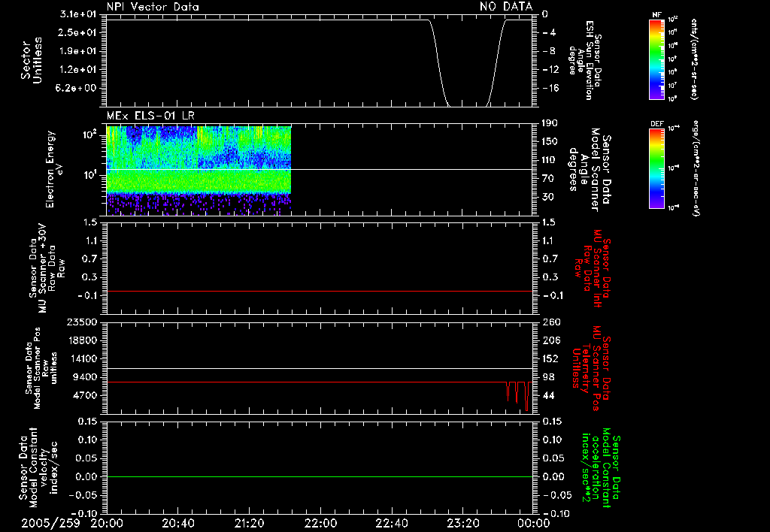Click the "23:20" time tick label
The width and height of the screenshot is (770, 532).
pyautogui.click(x=463, y=523)
